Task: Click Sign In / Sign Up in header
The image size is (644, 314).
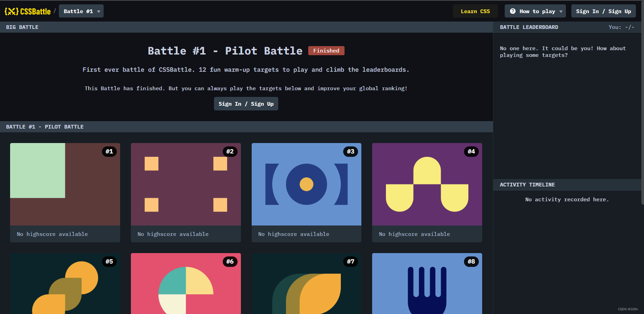Action: coord(603,11)
